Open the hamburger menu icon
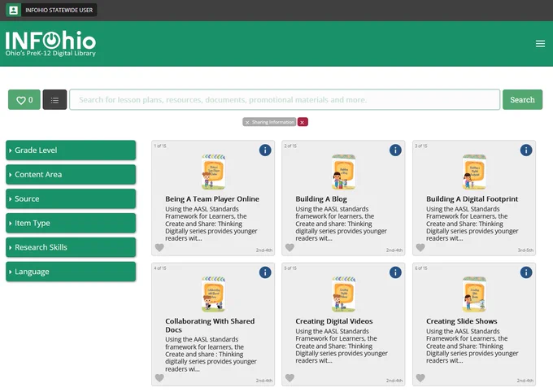 [x=540, y=44]
